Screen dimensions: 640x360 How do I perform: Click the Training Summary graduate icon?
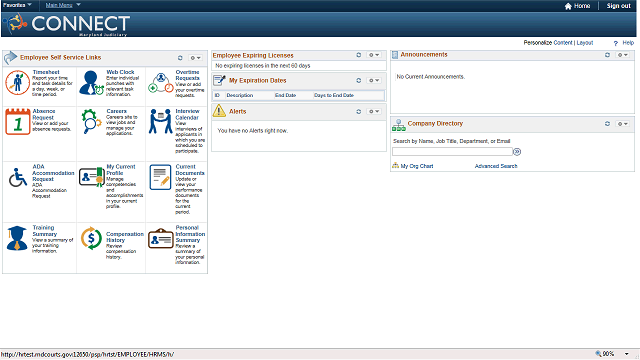17,238
